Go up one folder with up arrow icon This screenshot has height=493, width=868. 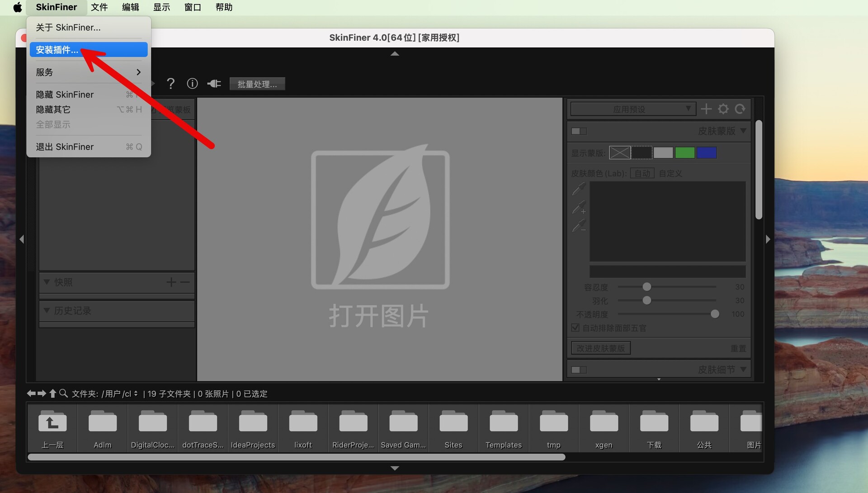[53, 393]
